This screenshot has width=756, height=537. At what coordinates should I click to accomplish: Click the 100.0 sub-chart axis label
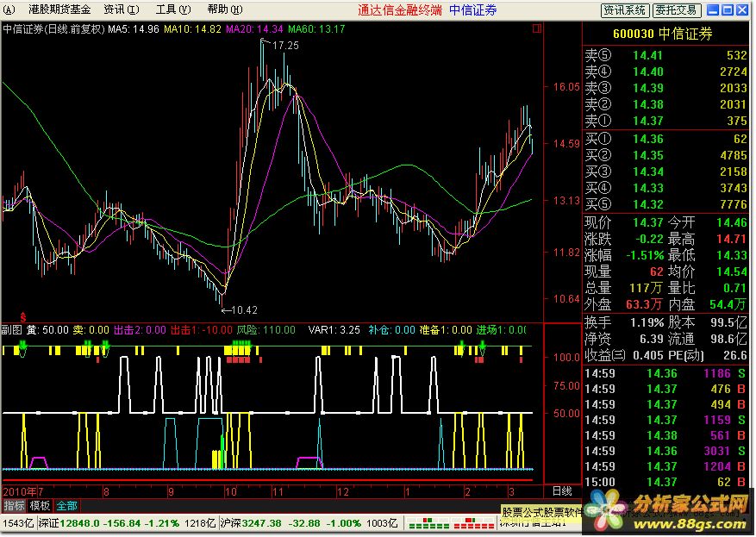(x=566, y=358)
